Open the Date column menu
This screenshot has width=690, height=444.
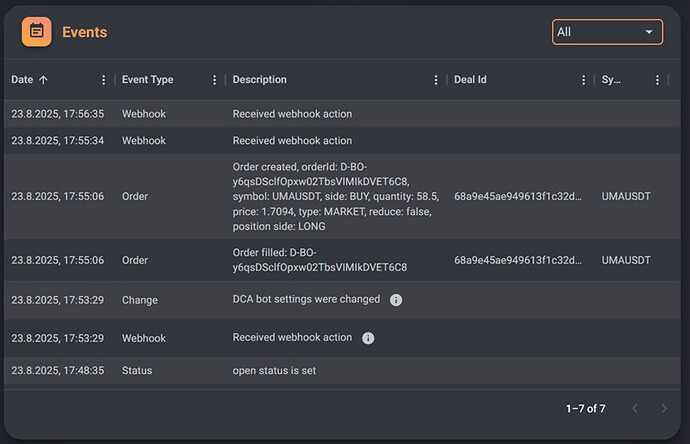point(103,80)
